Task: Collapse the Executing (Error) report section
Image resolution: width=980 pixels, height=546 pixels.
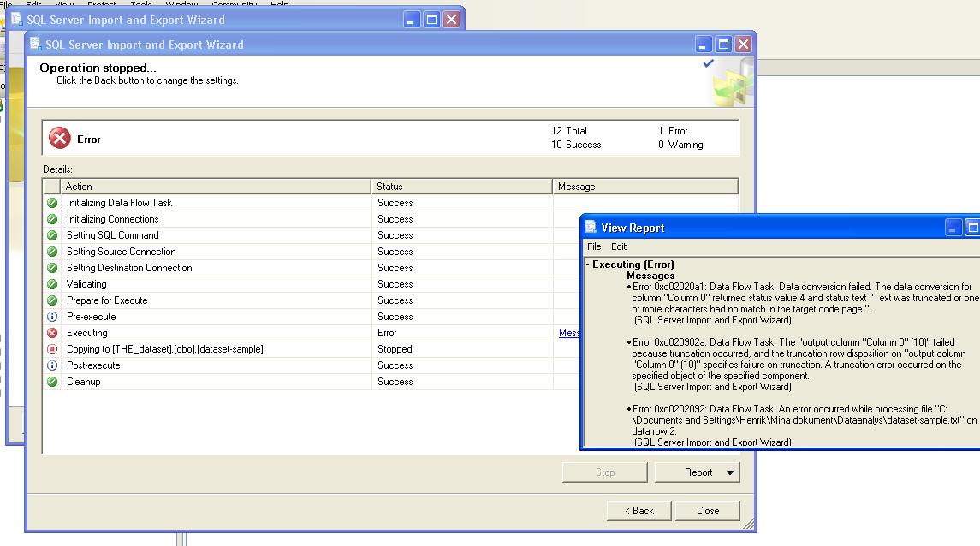Action: (588, 265)
